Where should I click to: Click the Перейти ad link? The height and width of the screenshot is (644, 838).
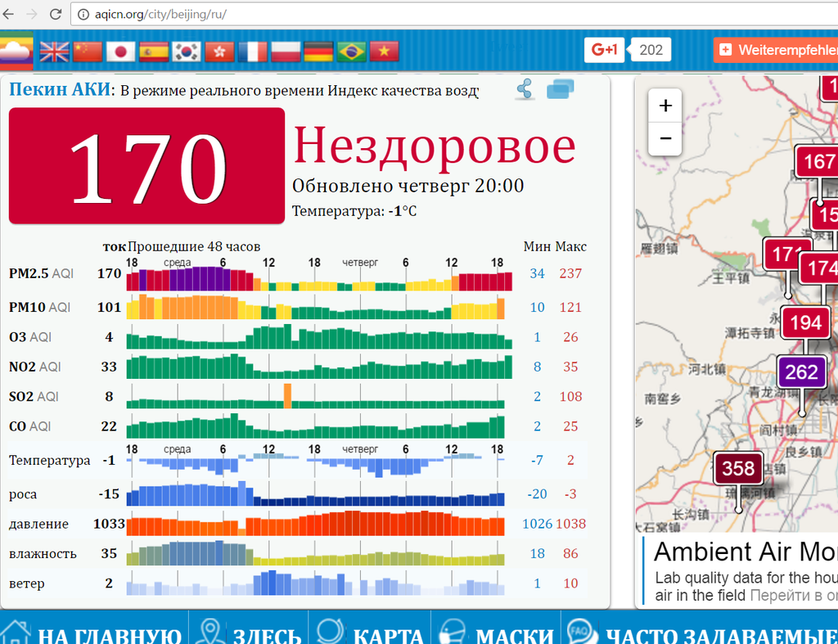(793, 596)
